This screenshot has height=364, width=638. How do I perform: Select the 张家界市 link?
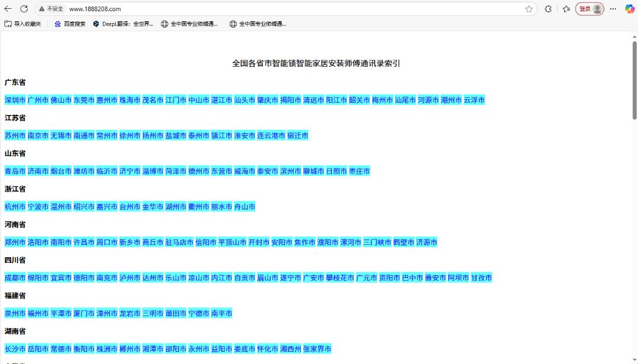(317, 349)
